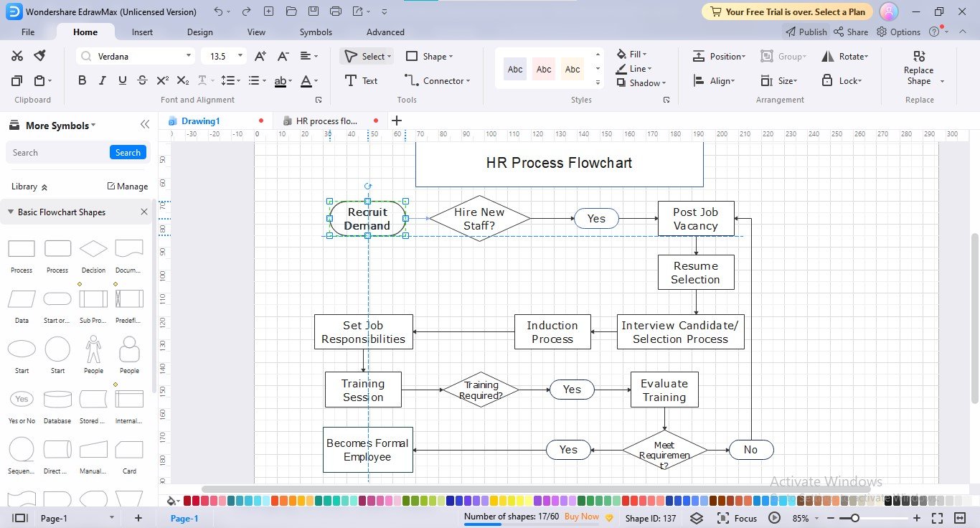Open the File menu
The width and height of the screenshot is (980, 528).
28,32
